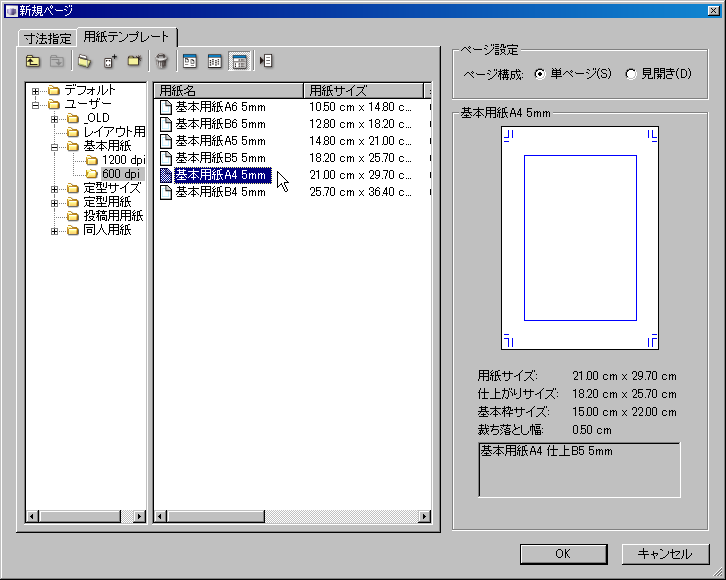Viewport: 726px width, 580px height.
Task: Select レイアウト用 folder in tree
Action: (114, 132)
